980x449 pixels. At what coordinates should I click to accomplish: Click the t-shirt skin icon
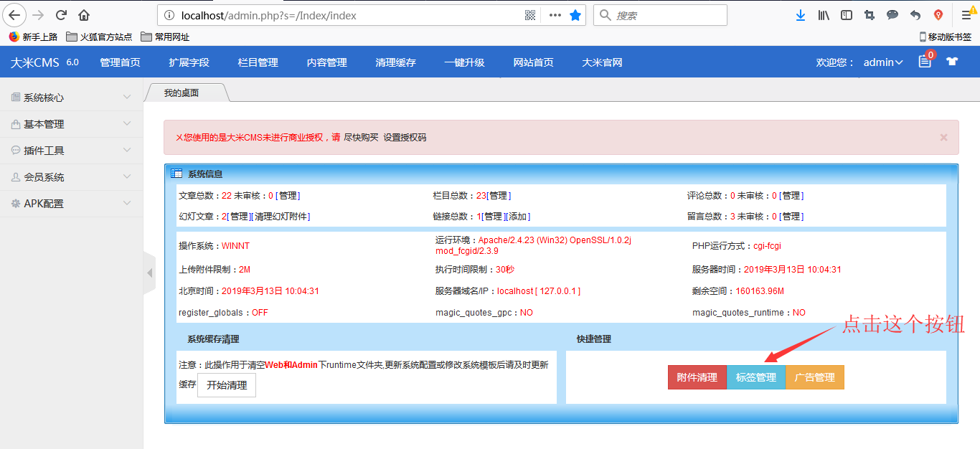click(952, 62)
